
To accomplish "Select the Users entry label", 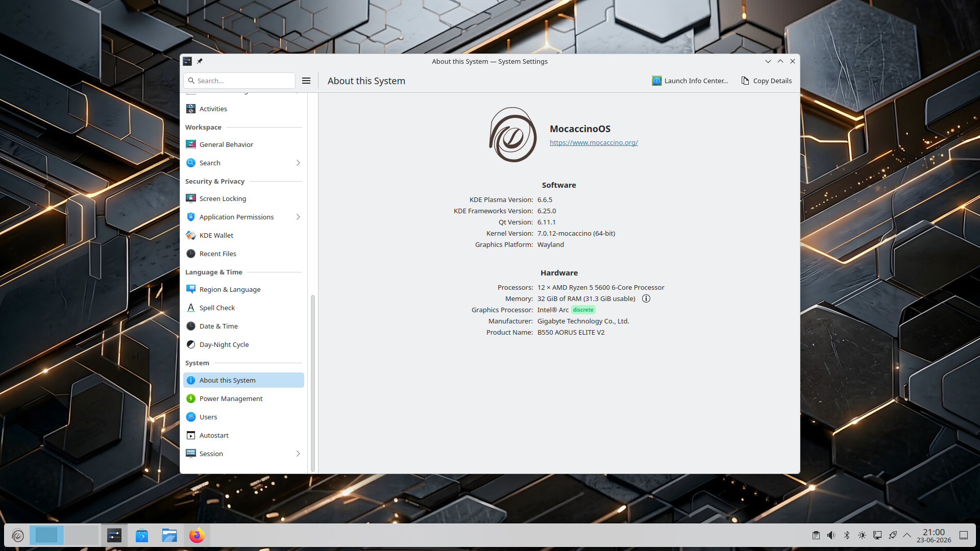I will (208, 417).
